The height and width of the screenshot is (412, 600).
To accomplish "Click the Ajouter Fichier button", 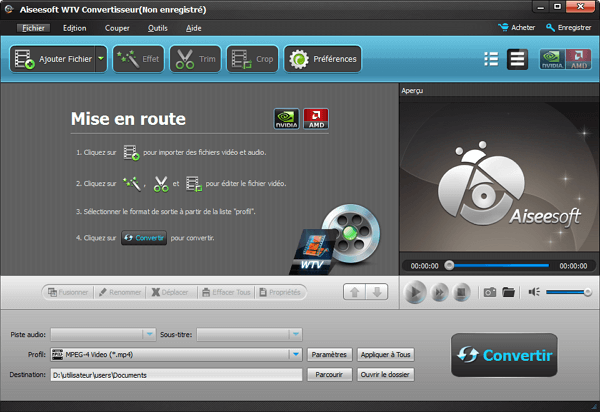I will pos(53,59).
